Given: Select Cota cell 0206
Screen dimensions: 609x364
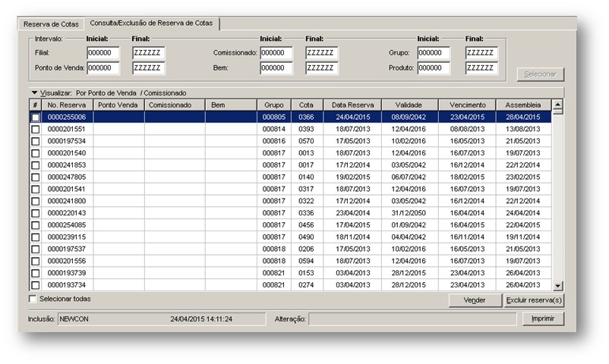Looking at the screenshot, I should [307, 249].
